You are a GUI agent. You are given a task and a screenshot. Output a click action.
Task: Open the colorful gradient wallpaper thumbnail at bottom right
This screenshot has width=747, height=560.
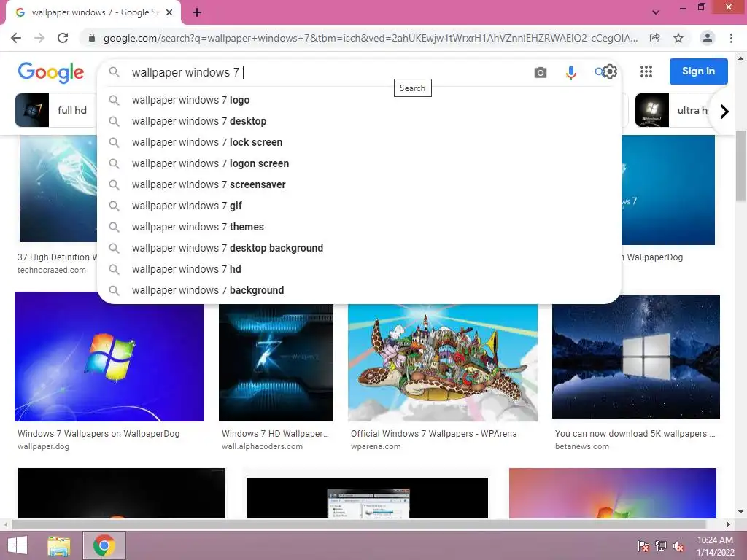point(613,493)
